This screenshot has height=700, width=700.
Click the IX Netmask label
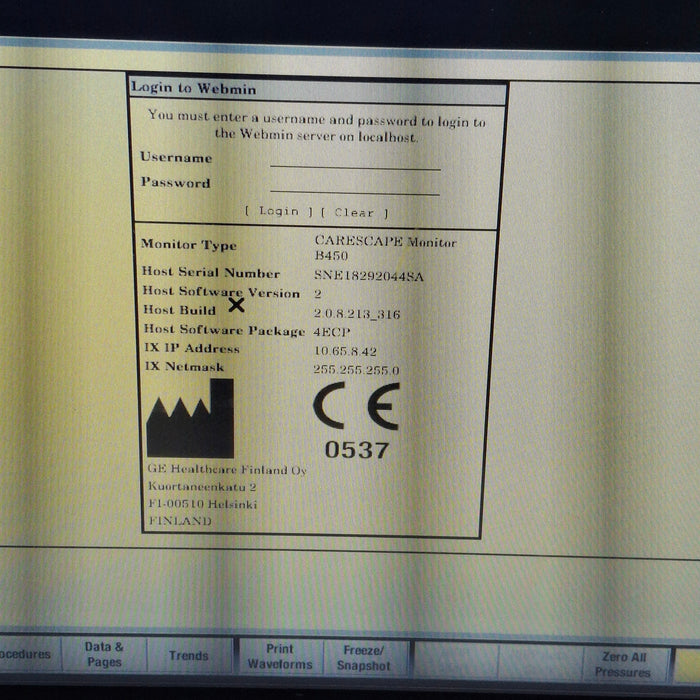(x=184, y=367)
